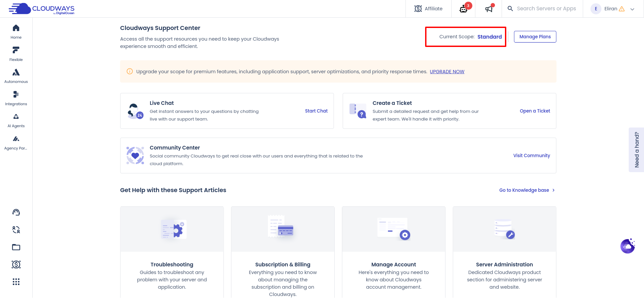The image size is (644, 298).
Task: Click the Live Chat heading
Action: coord(162,103)
